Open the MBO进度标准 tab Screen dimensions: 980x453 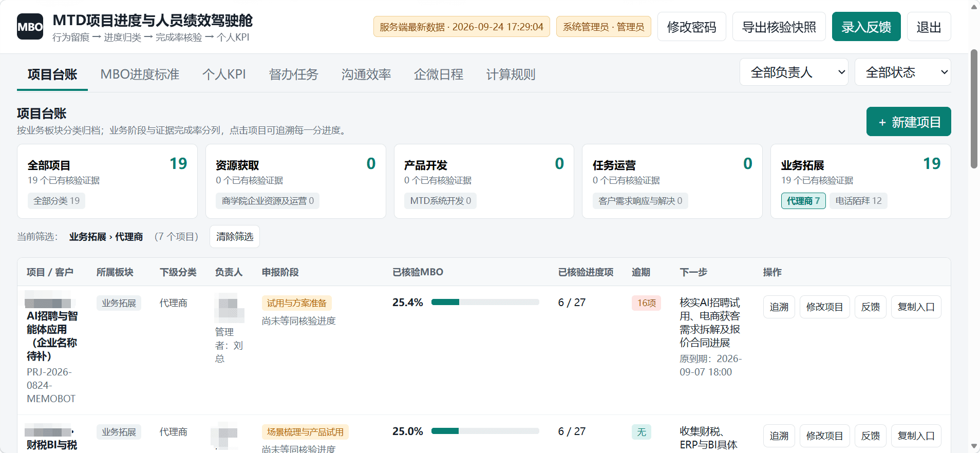pyautogui.click(x=140, y=74)
